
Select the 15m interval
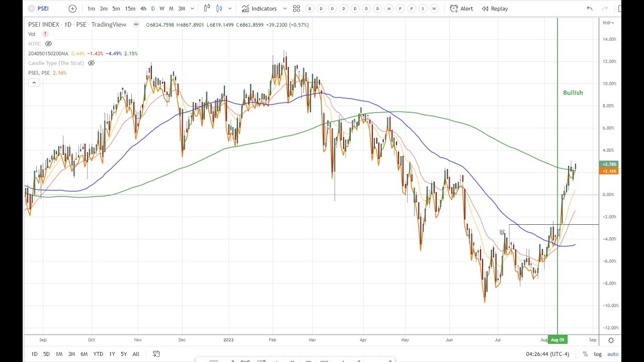click(x=130, y=9)
